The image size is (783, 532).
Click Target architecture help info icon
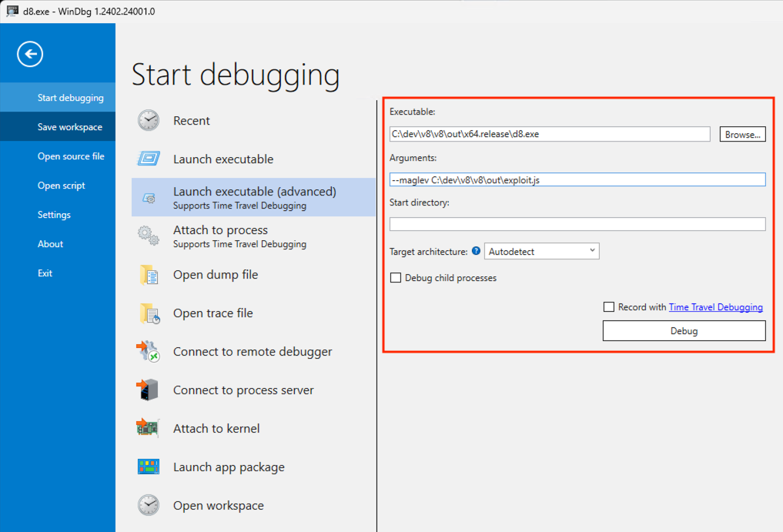[476, 251]
